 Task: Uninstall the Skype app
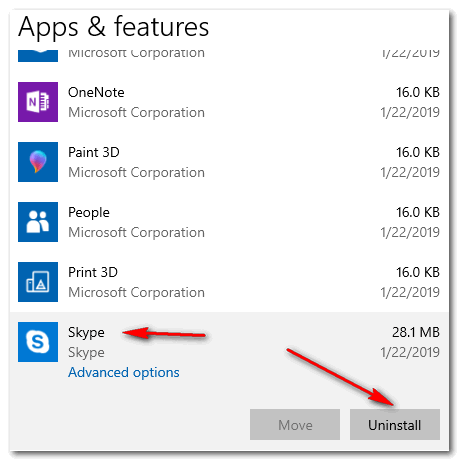coord(395,425)
